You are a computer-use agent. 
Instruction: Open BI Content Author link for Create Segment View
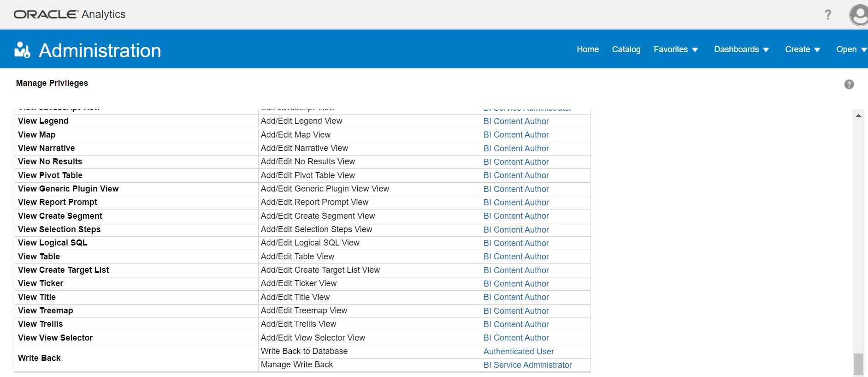point(516,216)
